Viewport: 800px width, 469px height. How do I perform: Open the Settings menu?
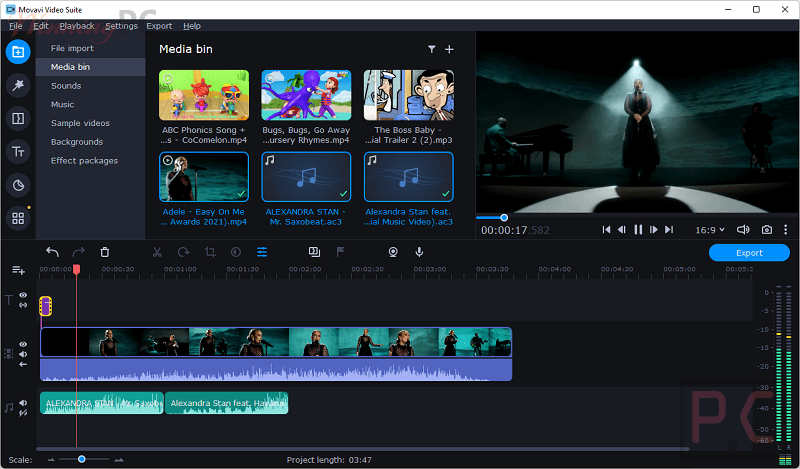point(121,26)
